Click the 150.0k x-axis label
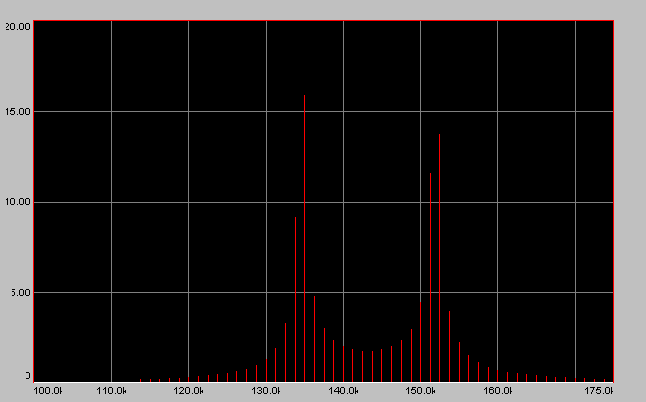646x402 pixels. coord(420,390)
